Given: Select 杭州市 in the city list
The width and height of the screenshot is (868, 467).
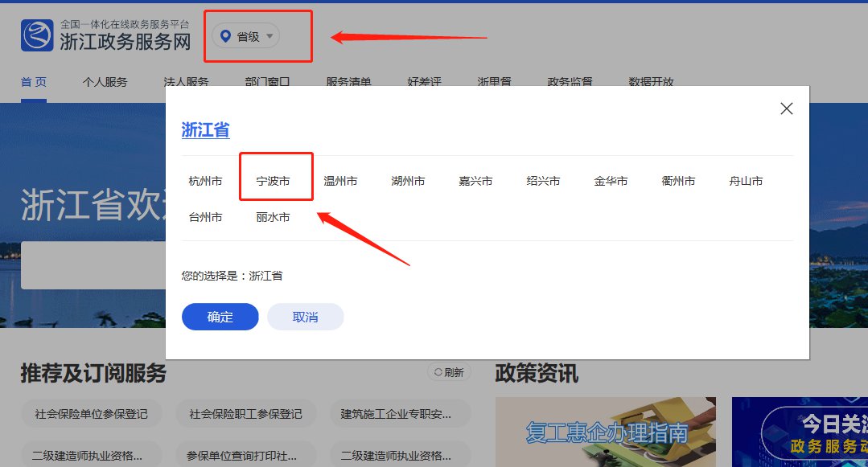Looking at the screenshot, I should tap(205, 182).
